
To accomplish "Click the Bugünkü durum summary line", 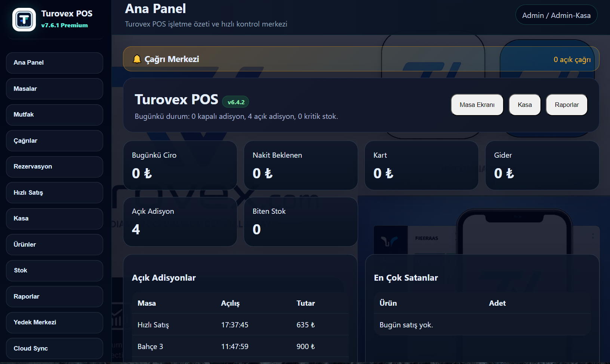I will click(236, 116).
